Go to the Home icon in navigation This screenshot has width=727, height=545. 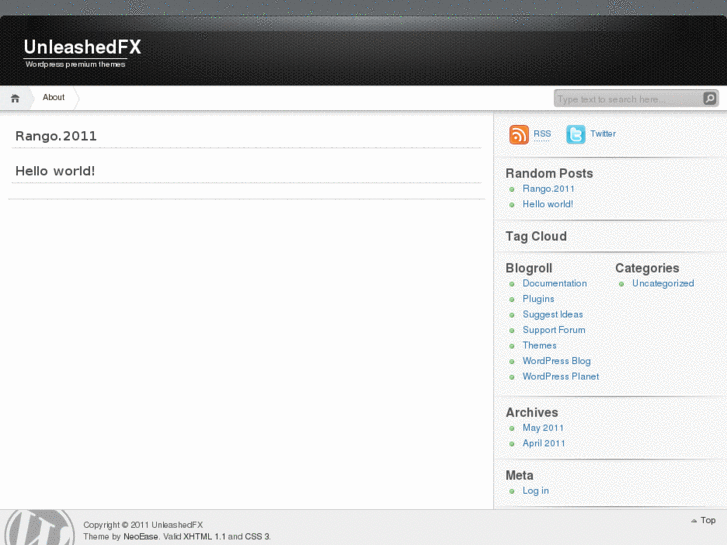tap(15, 98)
